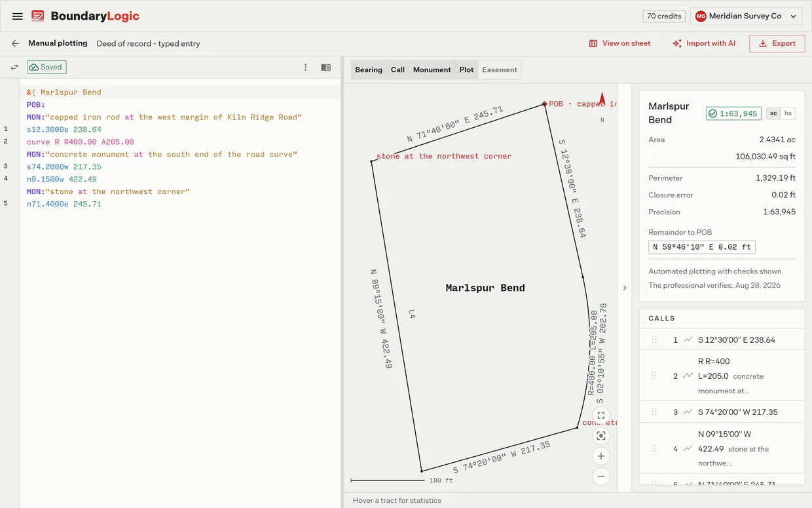
Task: Click editor line n71.4000e 245.71
Action: (x=64, y=204)
